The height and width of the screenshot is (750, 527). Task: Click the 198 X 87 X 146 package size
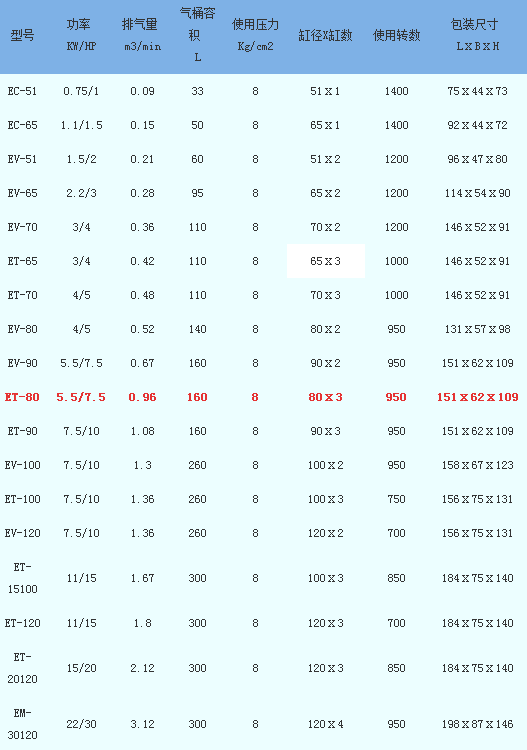pyautogui.click(x=477, y=724)
